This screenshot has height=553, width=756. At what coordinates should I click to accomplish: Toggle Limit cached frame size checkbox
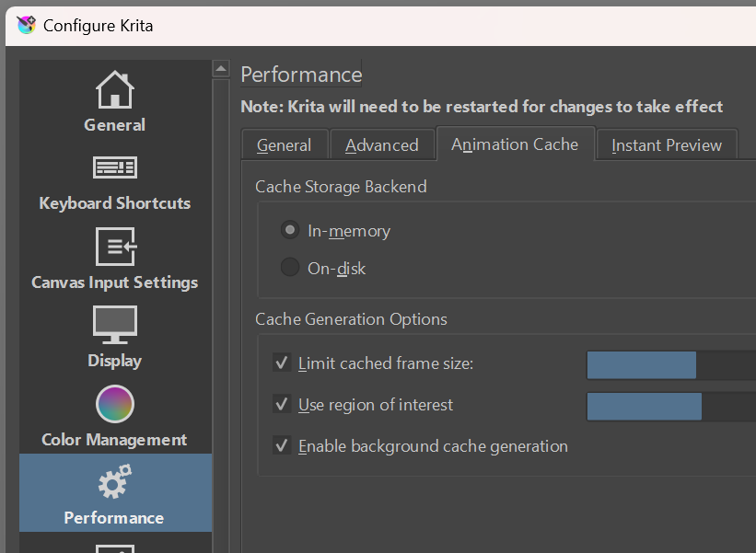tap(283, 363)
